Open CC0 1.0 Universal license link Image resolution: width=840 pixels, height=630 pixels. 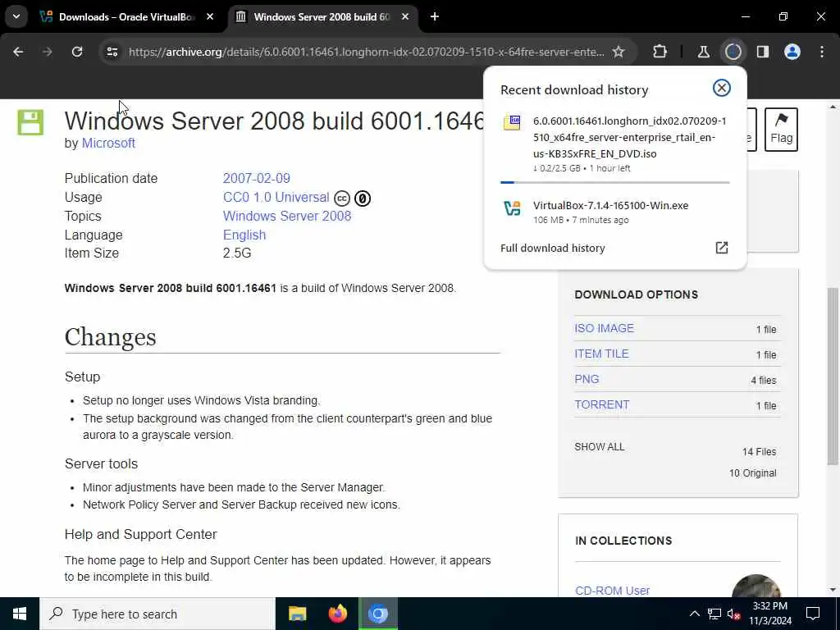pos(276,197)
